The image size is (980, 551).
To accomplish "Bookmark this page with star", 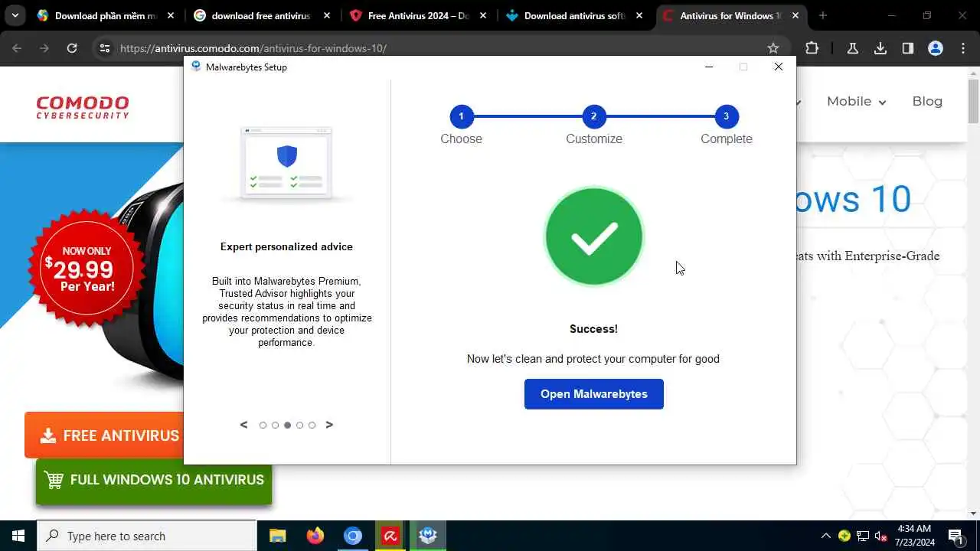I will click(773, 48).
